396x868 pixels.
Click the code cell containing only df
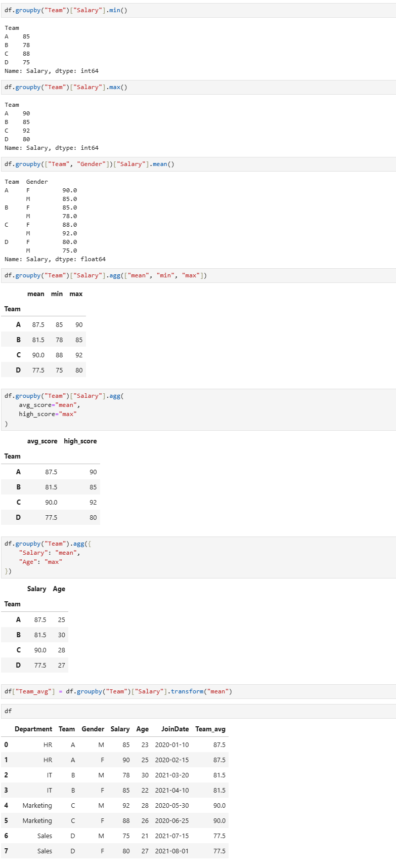197,711
